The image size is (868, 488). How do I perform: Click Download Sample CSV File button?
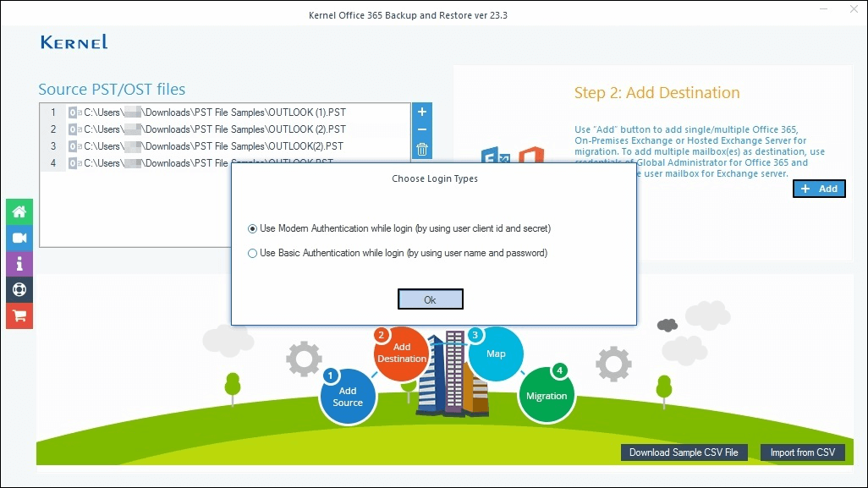(x=684, y=452)
